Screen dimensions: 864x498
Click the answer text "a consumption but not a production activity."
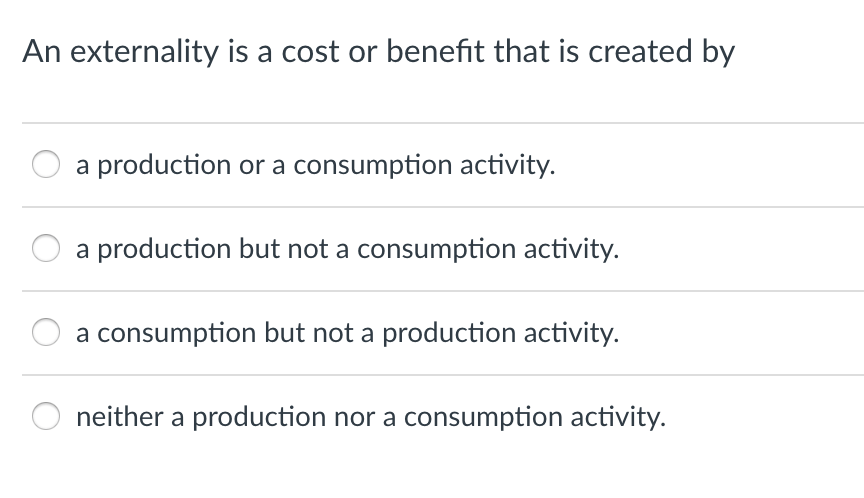coord(348,333)
